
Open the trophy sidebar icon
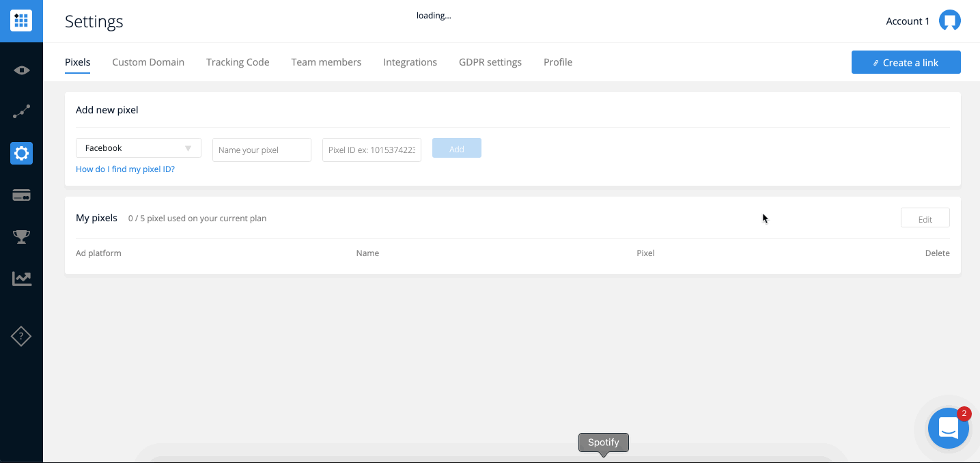click(x=21, y=237)
